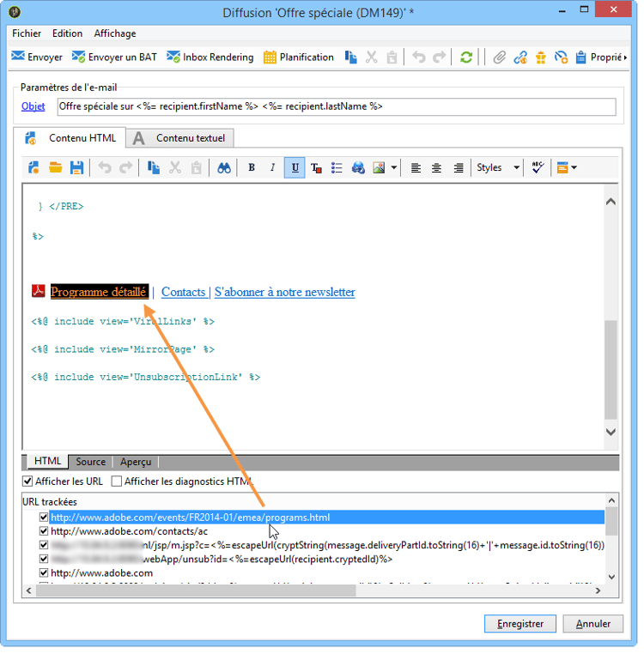This screenshot has width=644, height=654.
Task: Click the tracking sync icon beside Propriétés
Action: tap(561, 58)
